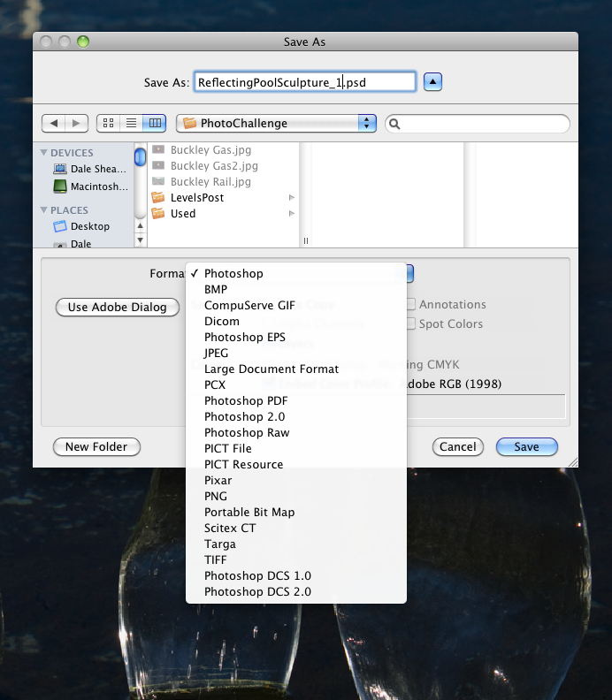Click the Save button

(x=527, y=447)
